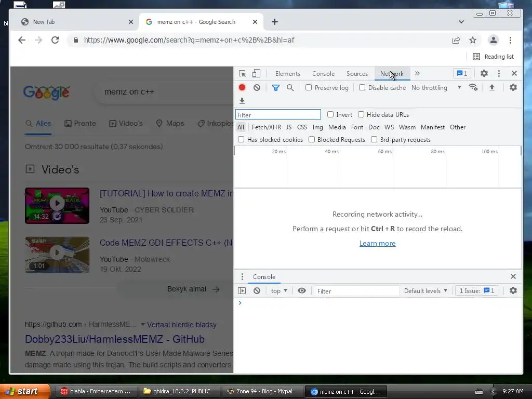This screenshot has width=532, height=399.
Task: Click the Export HAR download icon
Action: coord(242,100)
